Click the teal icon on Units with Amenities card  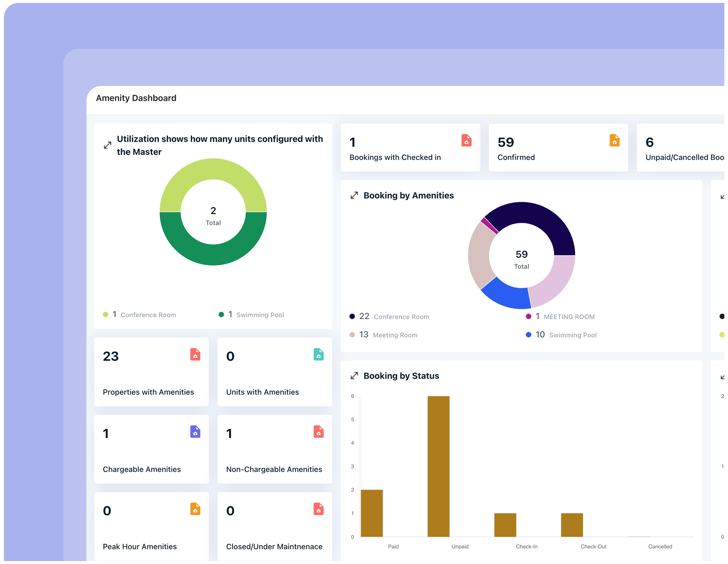(x=319, y=355)
